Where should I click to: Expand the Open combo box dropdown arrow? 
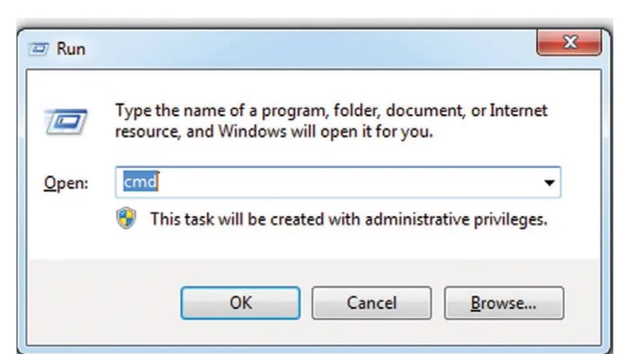click(x=549, y=183)
